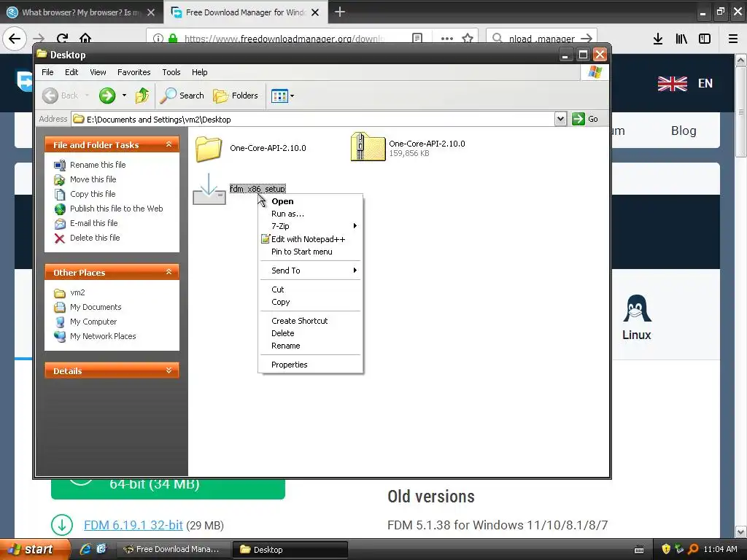This screenshot has width=747, height=560.
Task: Open the Favorites menu in Explorer
Action: (134, 72)
